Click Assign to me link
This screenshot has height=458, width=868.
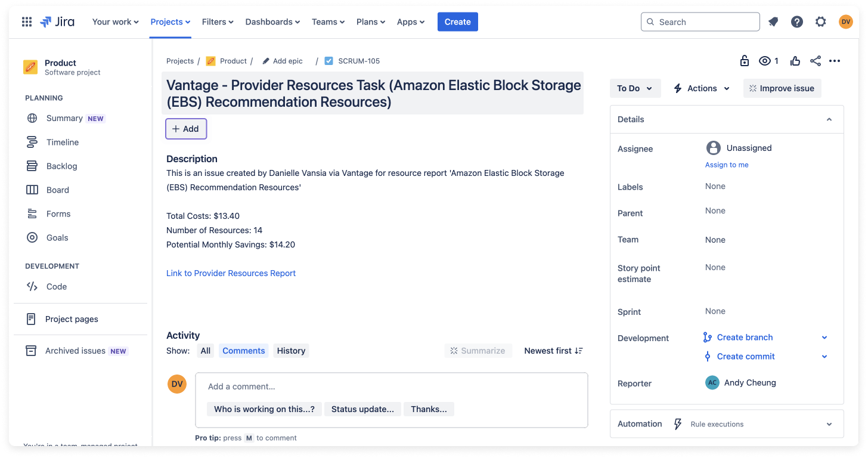[x=727, y=165]
